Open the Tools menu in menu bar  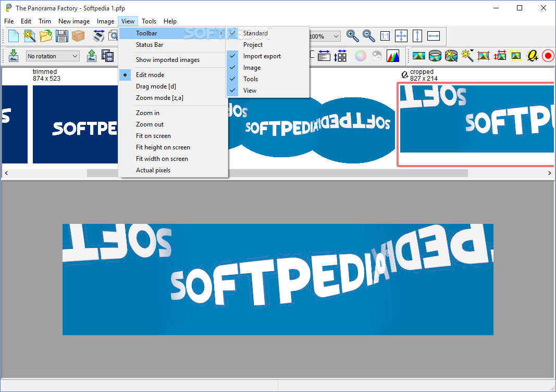(x=149, y=21)
